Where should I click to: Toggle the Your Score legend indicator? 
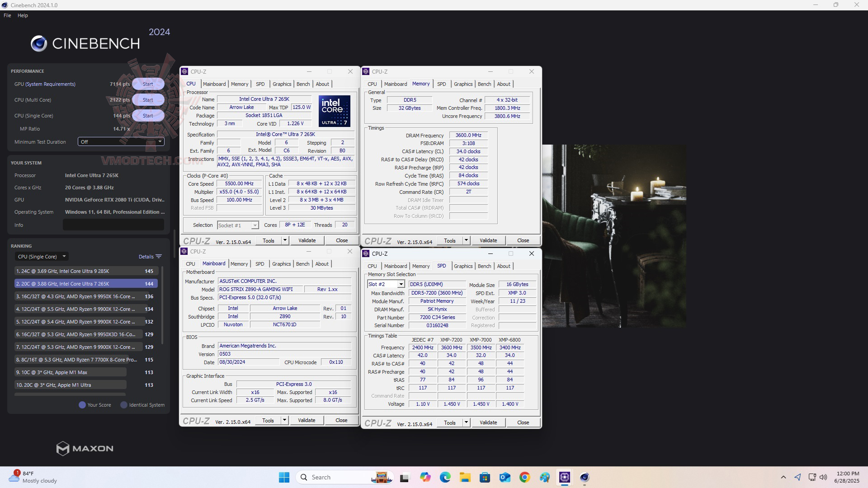[82, 405]
